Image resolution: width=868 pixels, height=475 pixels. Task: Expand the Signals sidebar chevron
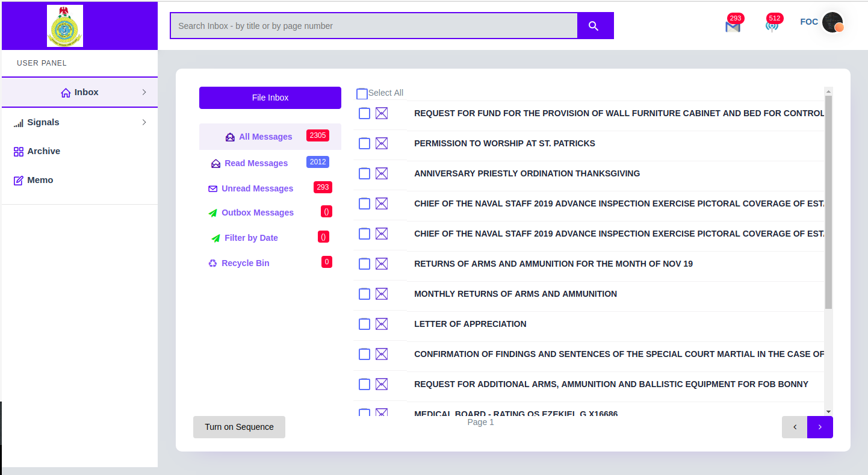pos(144,122)
